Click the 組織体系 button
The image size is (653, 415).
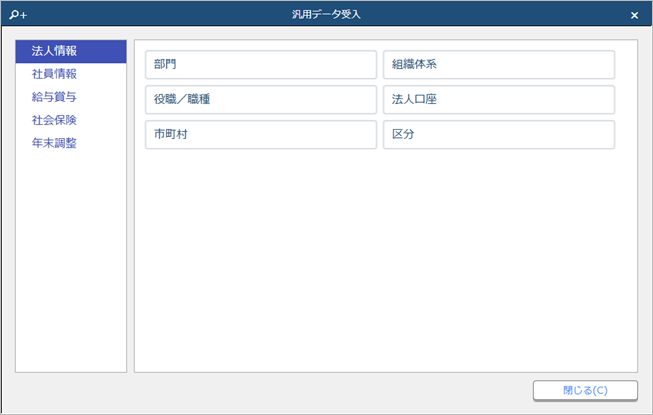(499, 65)
